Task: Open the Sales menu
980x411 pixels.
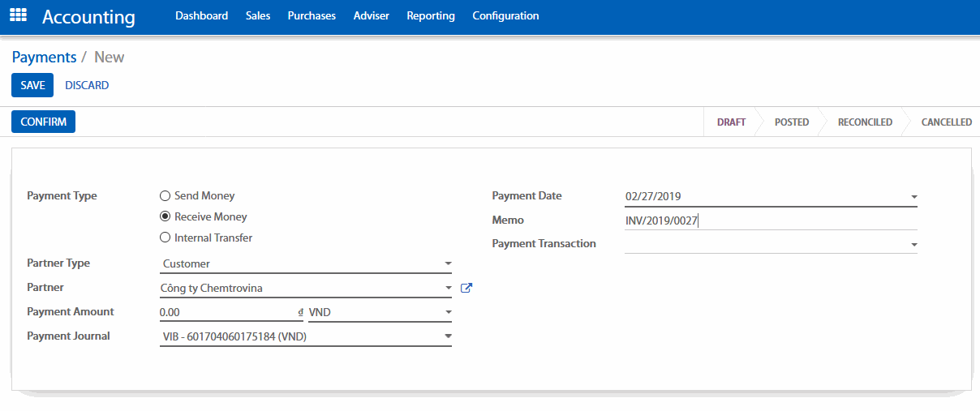Action: pyautogui.click(x=258, y=15)
